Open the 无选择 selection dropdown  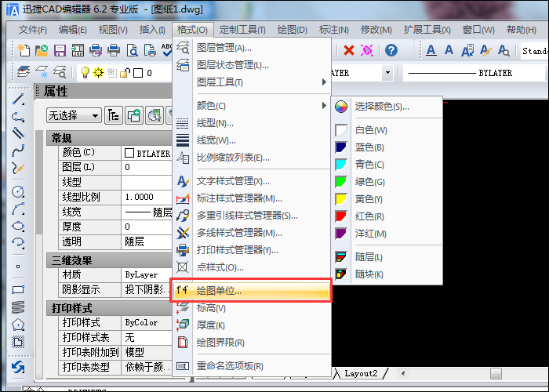coord(74,115)
